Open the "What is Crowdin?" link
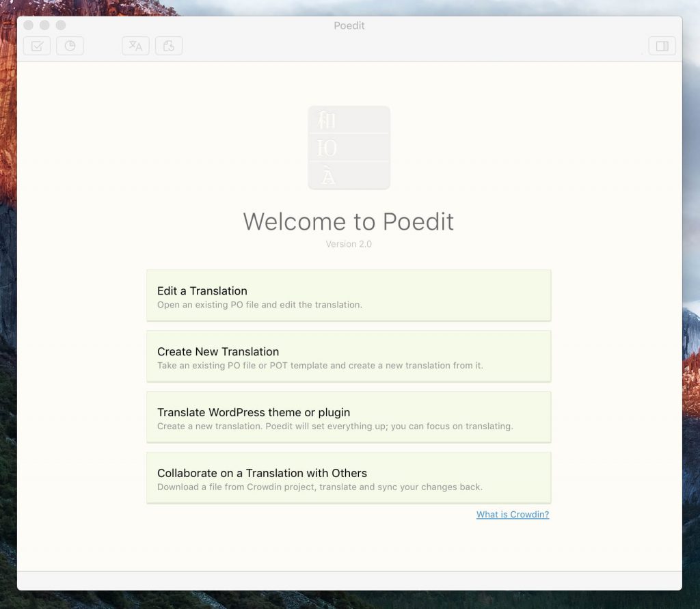 (x=513, y=514)
